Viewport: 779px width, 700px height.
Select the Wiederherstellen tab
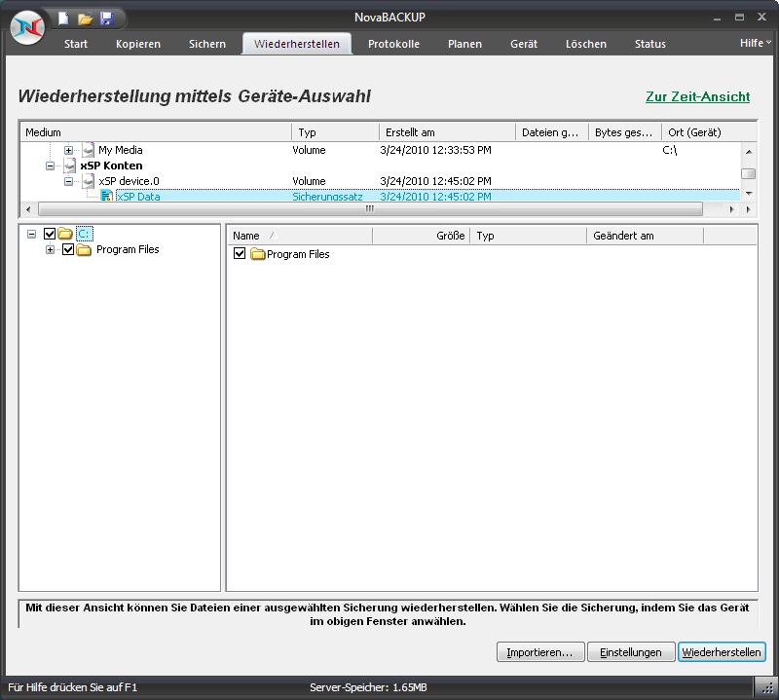pyautogui.click(x=297, y=44)
